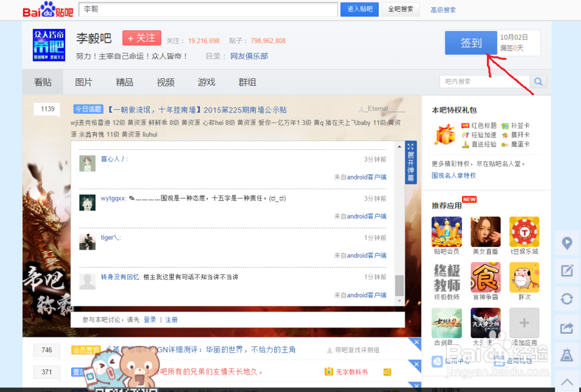Click the 红色标题 privilege icon

(465, 125)
